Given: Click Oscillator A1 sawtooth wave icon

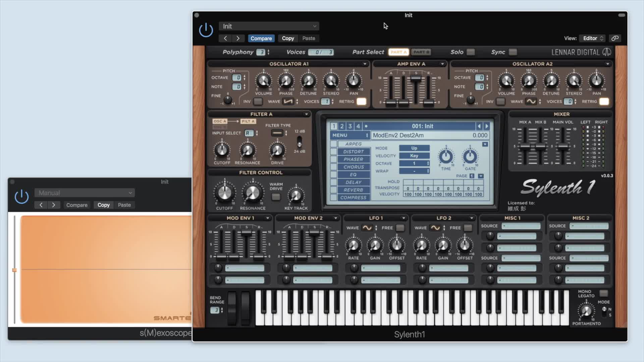Looking at the screenshot, I should (x=288, y=101).
